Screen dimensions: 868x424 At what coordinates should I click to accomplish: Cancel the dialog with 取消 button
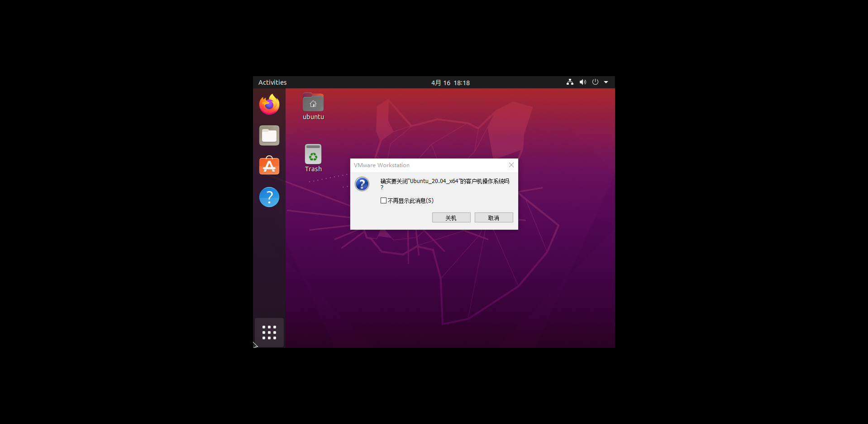pos(494,217)
